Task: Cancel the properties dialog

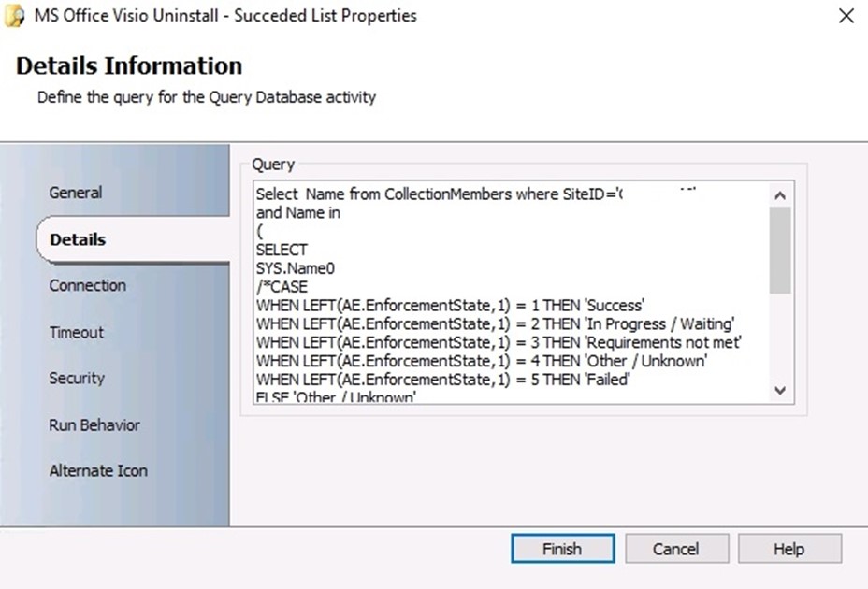Action: [675, 549]
